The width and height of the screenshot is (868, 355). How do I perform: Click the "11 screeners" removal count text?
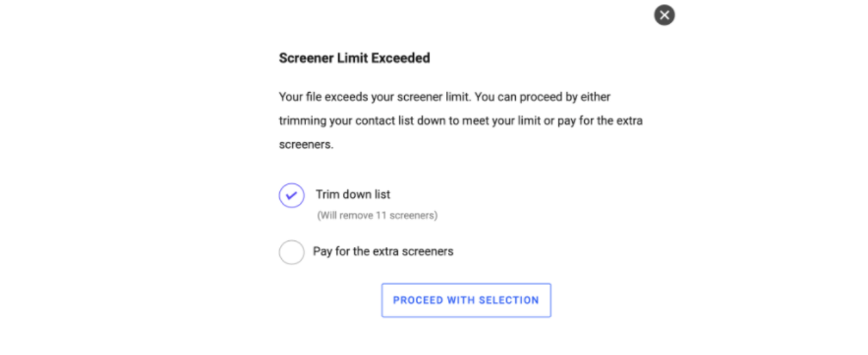tap(405, 216)
